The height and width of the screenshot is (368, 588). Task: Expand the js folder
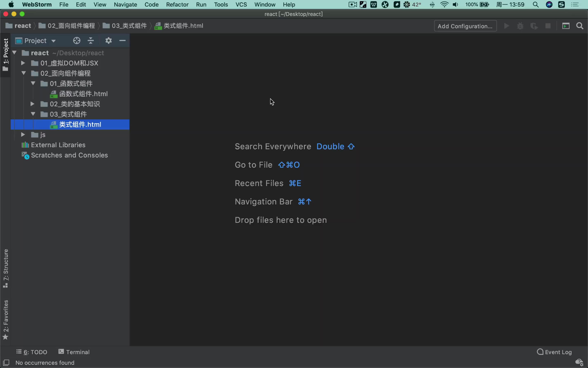(x=23, y=135)
